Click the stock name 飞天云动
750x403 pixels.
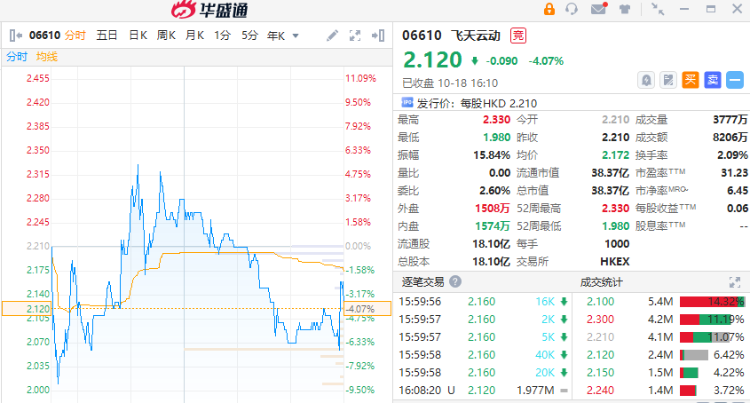(475, 35)
